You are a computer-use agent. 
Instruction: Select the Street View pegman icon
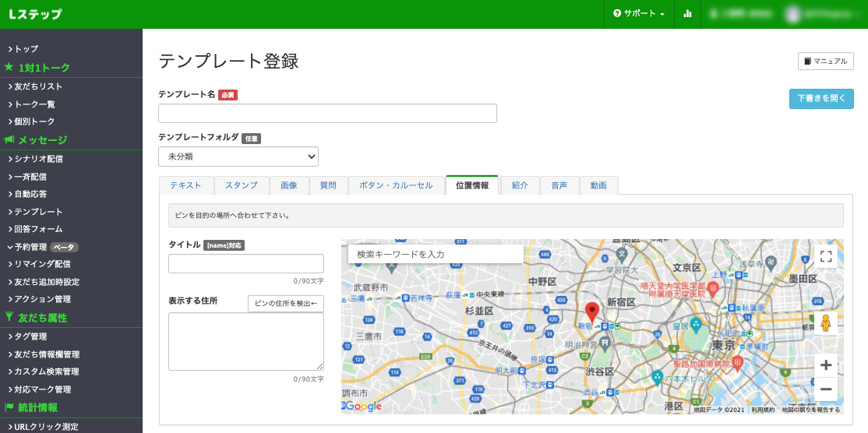826,322
